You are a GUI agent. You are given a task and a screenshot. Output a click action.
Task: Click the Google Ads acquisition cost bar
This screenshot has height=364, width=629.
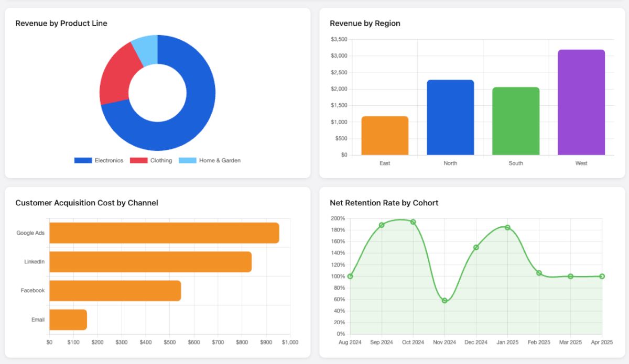[164, 233]
